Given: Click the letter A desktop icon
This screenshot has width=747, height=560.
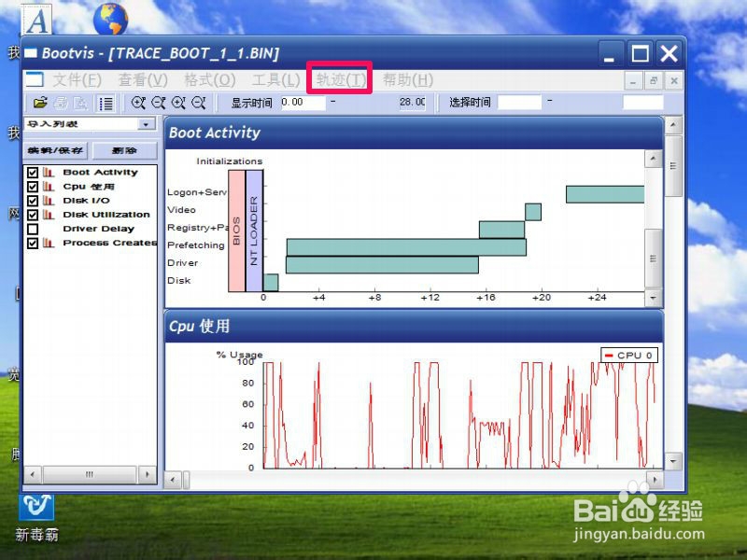Looking at the screenshot, I should (37, 20).
